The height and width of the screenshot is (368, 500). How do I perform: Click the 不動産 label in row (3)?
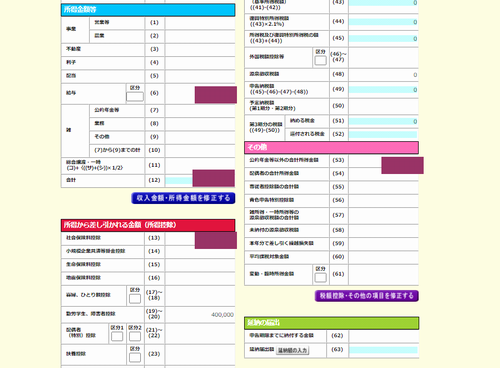click(x=73, y=49)
